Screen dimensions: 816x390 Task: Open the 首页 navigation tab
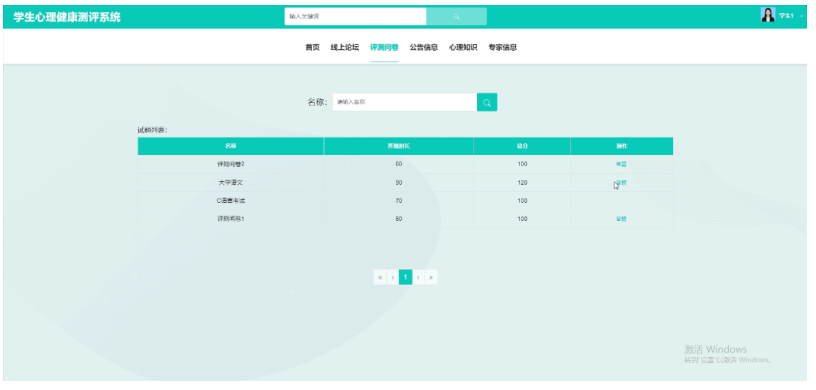pos(312,47)
